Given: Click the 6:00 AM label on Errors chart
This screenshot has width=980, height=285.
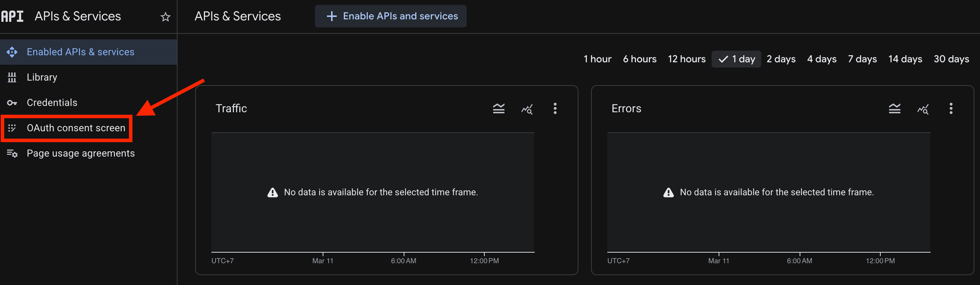Looking at the screenshot, I should point(800,261).
